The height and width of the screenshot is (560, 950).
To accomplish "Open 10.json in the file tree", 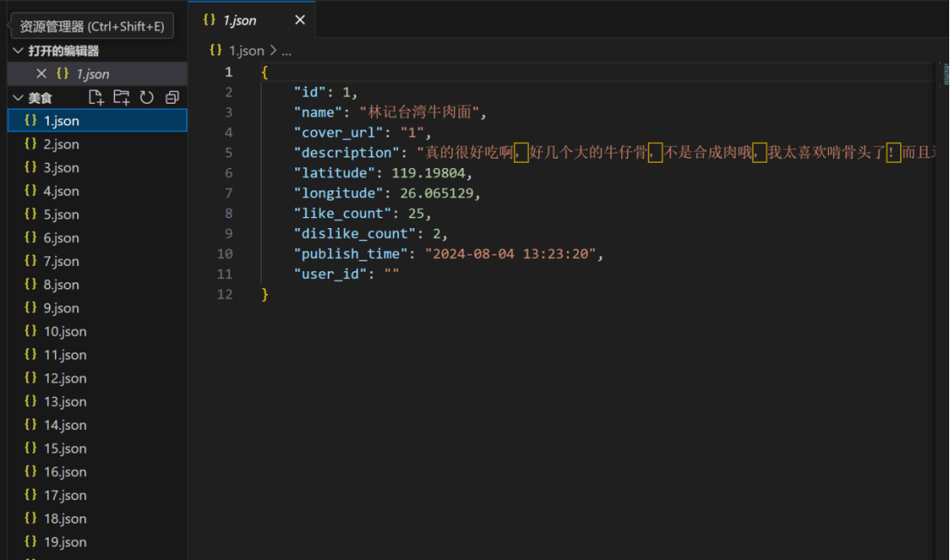I will coord(64,331).
